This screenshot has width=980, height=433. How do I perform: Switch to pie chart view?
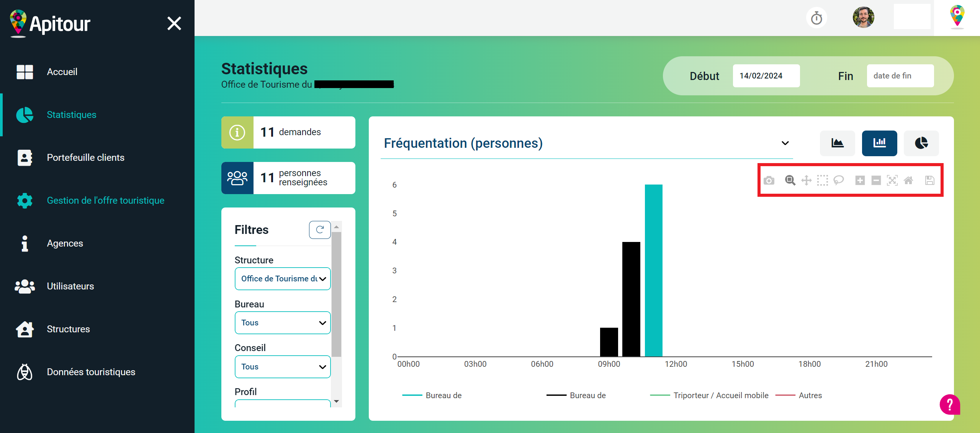921,143
